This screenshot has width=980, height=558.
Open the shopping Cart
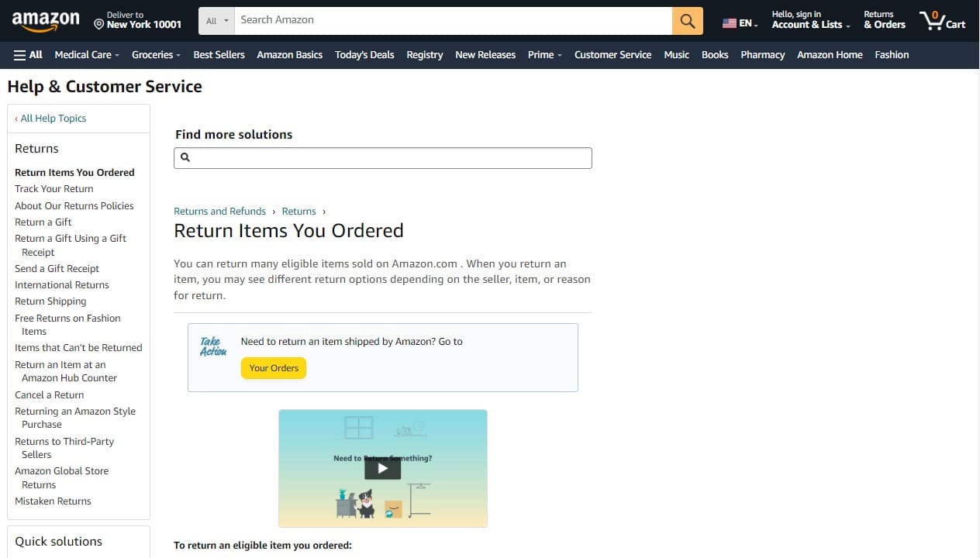[942, 21]
